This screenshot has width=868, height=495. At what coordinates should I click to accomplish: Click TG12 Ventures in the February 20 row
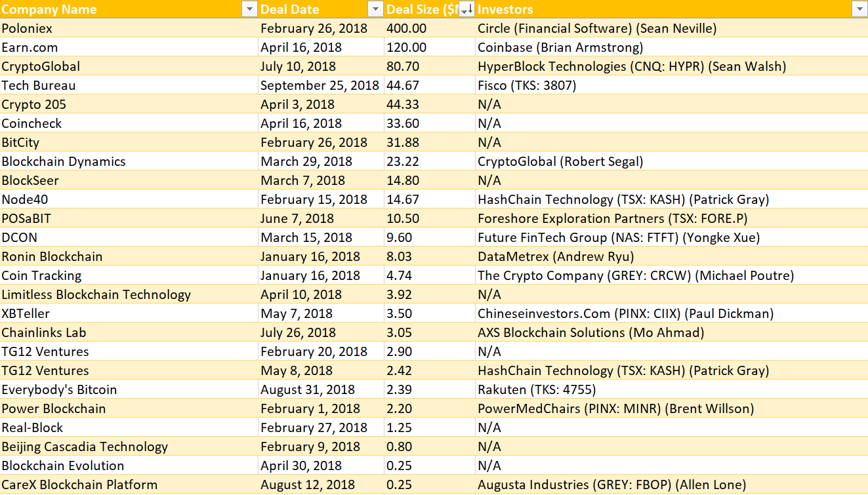click(129, 351)
